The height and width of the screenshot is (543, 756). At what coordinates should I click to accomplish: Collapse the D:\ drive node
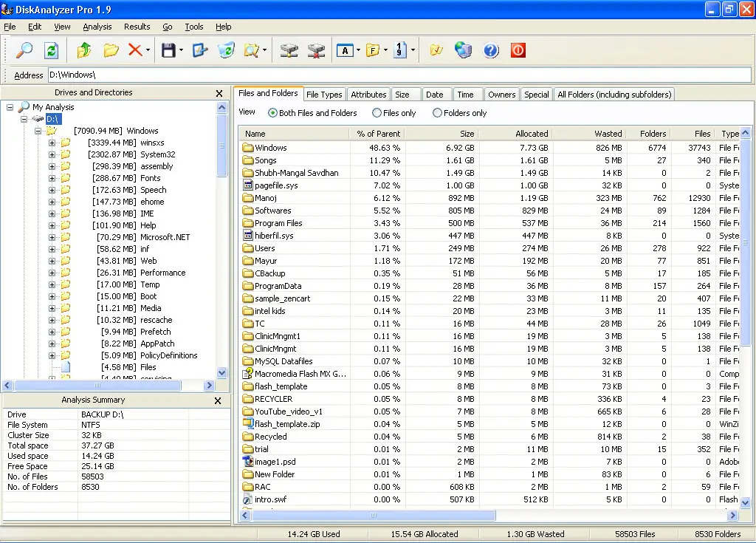pos(24,119)
